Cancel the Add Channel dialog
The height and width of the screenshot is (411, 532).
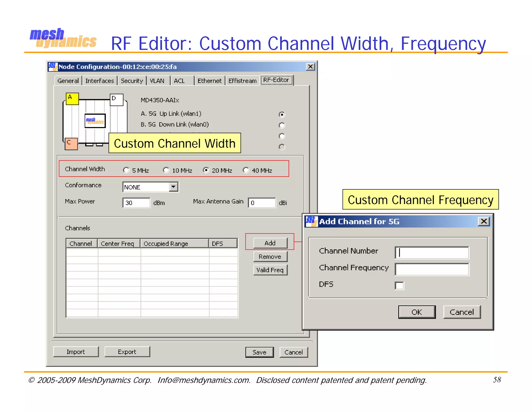[462, 312]
